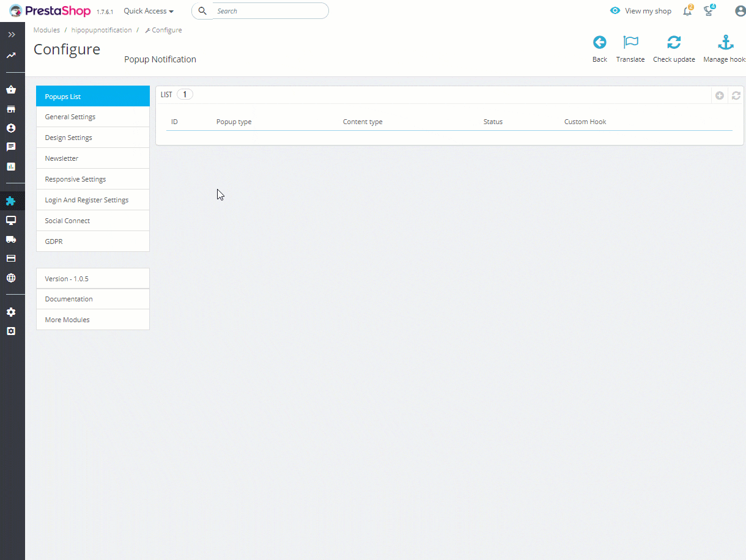Refresh the list with refresh icon
Image resolution: width=746 pixels, height=560 pixels.
pos(736,95)
